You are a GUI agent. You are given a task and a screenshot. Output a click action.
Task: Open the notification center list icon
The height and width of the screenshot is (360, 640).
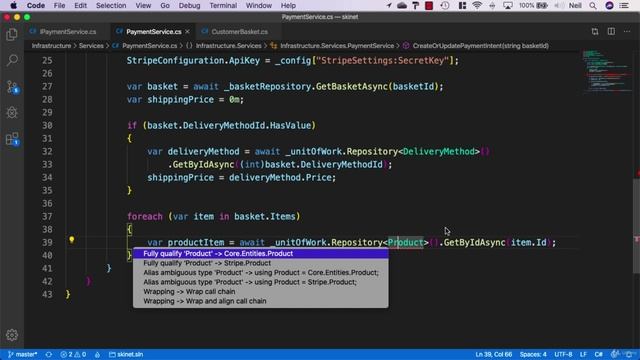click(624, 5)
